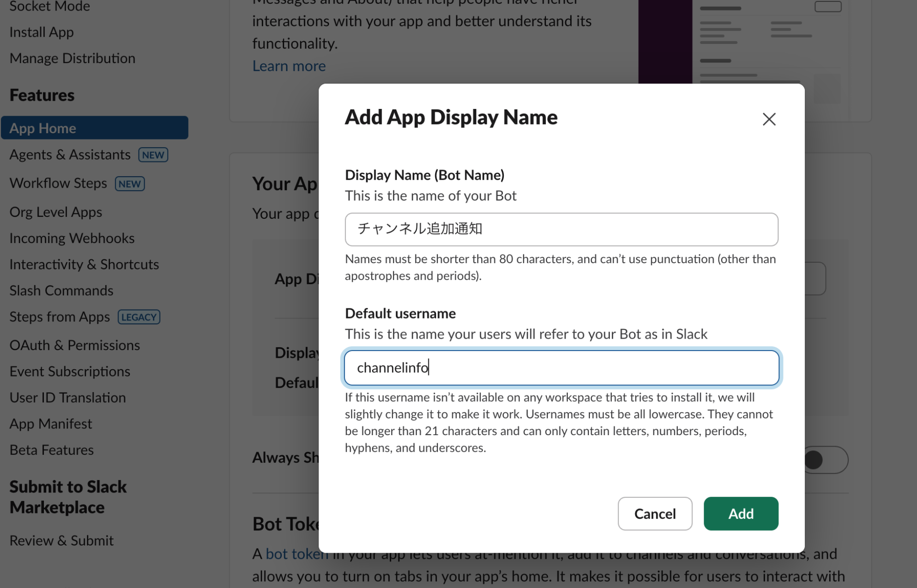Open the Learn more link
Screen dimensions: 917x588
coord(288,65)
